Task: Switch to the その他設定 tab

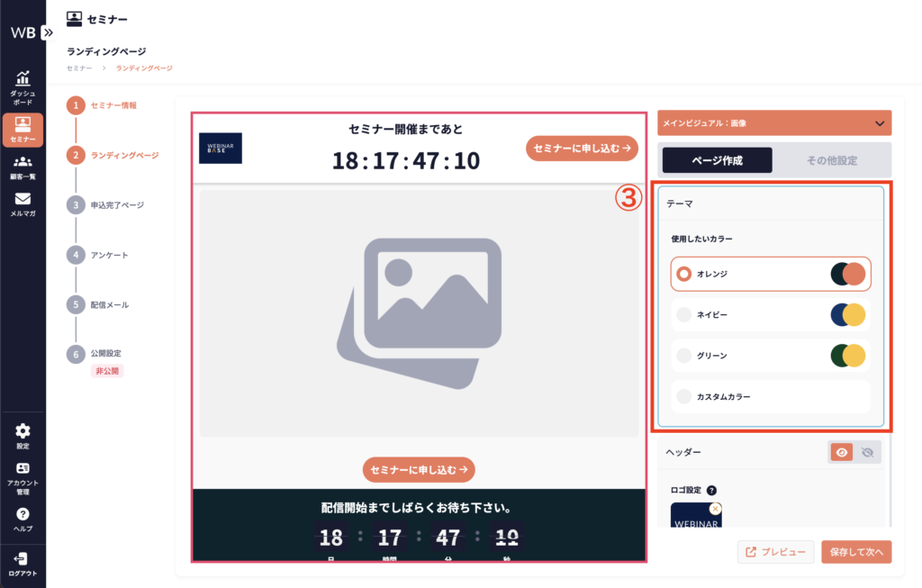Action: 831,160
